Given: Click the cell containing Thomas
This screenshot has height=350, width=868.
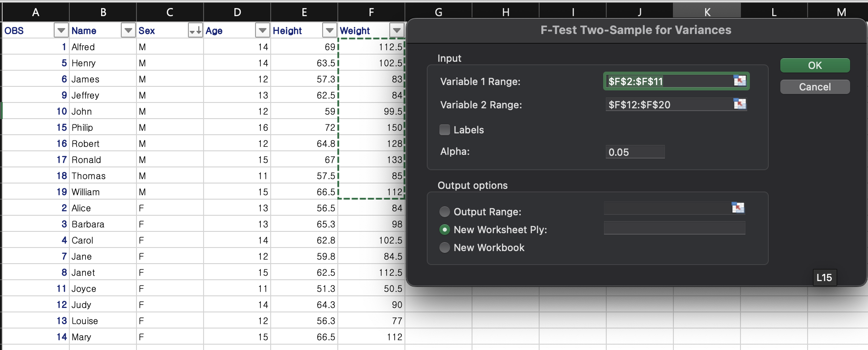Looking at the screenshot, I should [x=103, y=176].
